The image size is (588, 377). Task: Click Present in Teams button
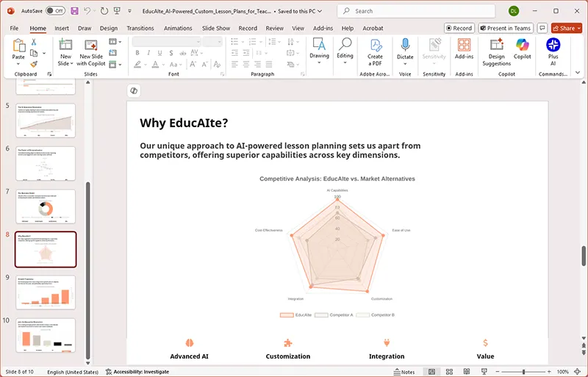tap(506, 28)
